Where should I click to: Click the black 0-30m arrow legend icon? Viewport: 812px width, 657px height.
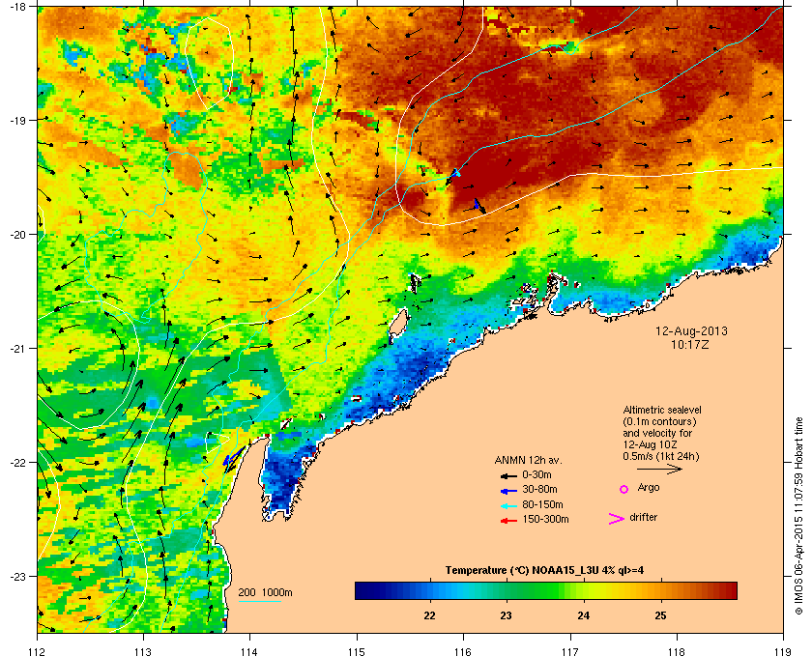(x=509, y=475)
